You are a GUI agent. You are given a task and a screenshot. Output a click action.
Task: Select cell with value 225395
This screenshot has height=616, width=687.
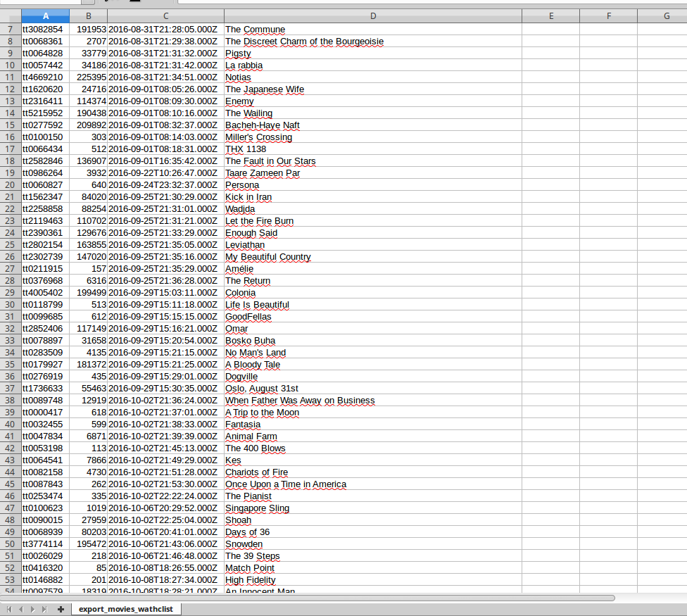pyautogui.click(x=89, y=77)
